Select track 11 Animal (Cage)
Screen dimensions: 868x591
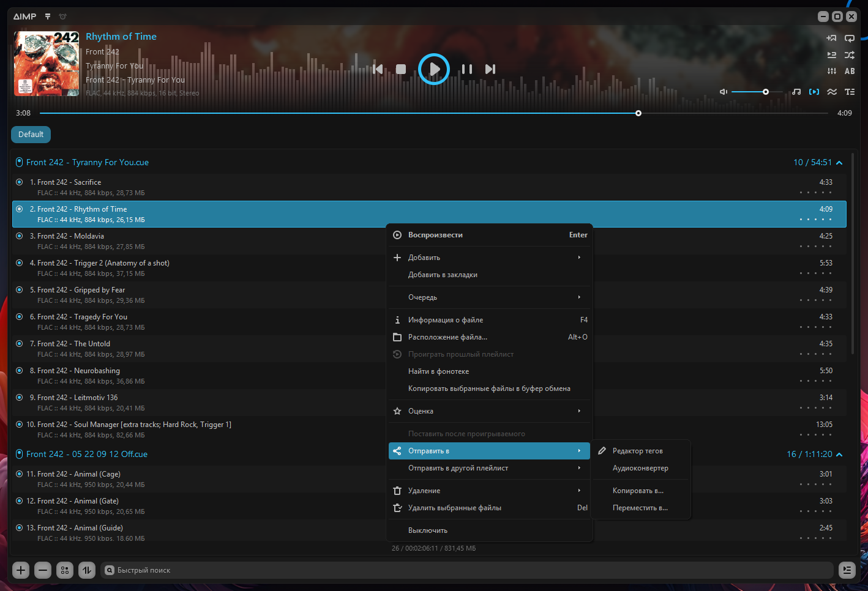[429, 479]
